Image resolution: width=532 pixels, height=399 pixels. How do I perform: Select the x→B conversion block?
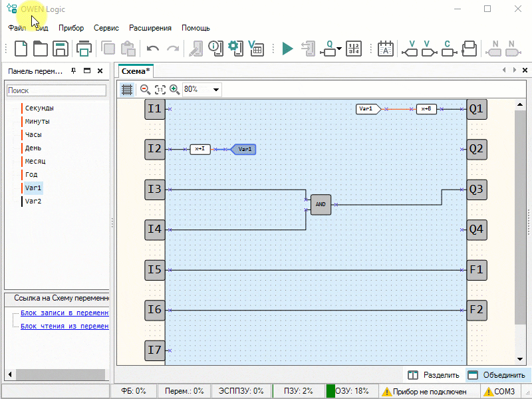tap(426, 109)
